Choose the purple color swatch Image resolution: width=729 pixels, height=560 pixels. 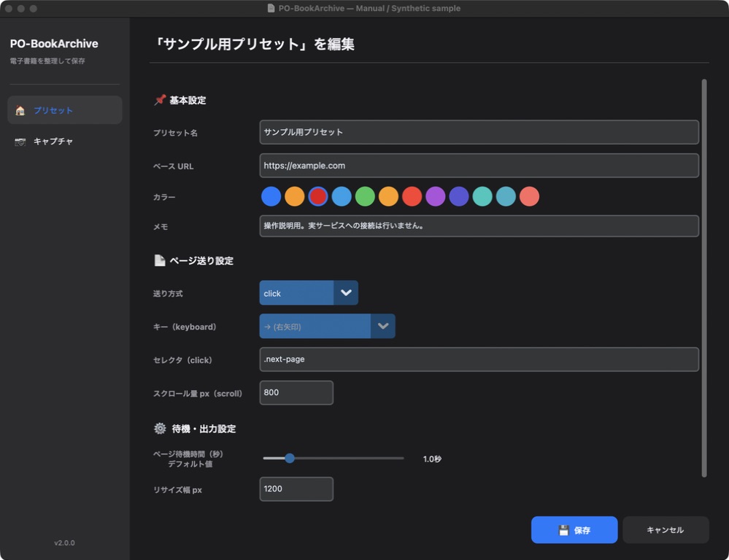point(435,196)
